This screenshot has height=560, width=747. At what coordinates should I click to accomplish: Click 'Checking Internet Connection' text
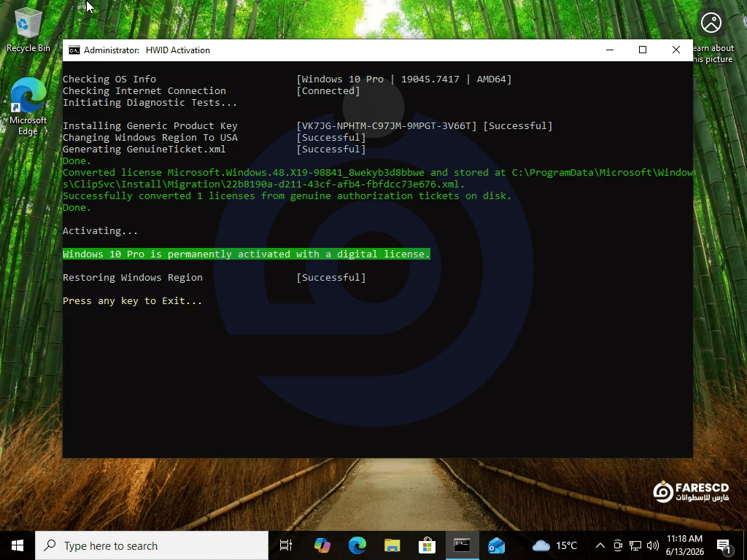(144, 91)
